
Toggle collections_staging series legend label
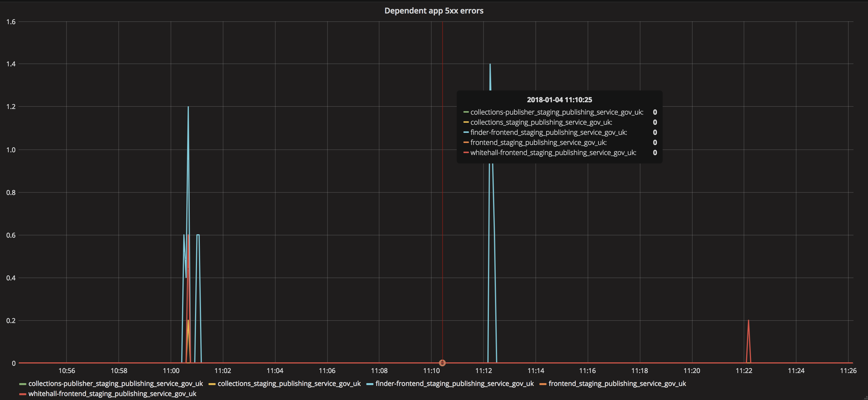pyautogui.click(x=289, y=383)
